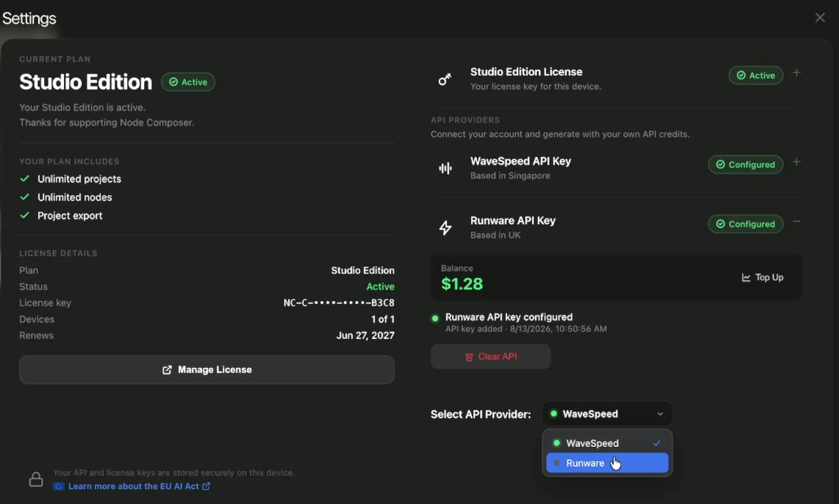Choose Runware from the provider list
This screenshot has width=839, height=504.
607,463
